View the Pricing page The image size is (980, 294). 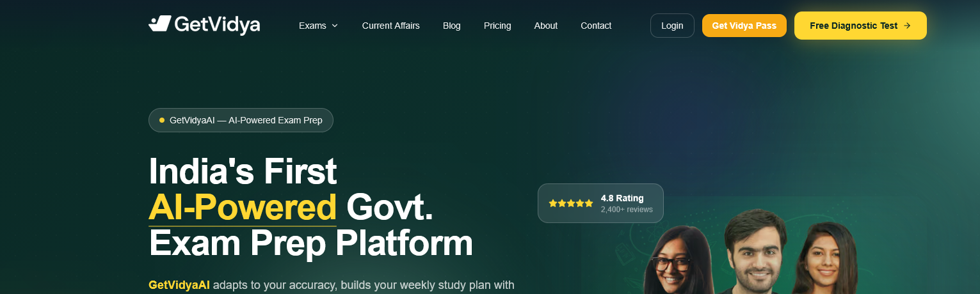[x=497, y=26]
